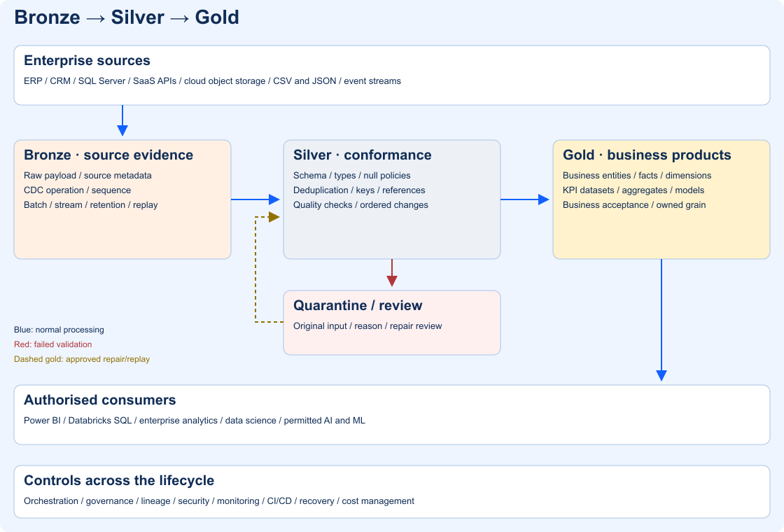Select the "Authorised consumers" heading
The height and width of the screenshot is (532, 784).
[x=100, y=400]
